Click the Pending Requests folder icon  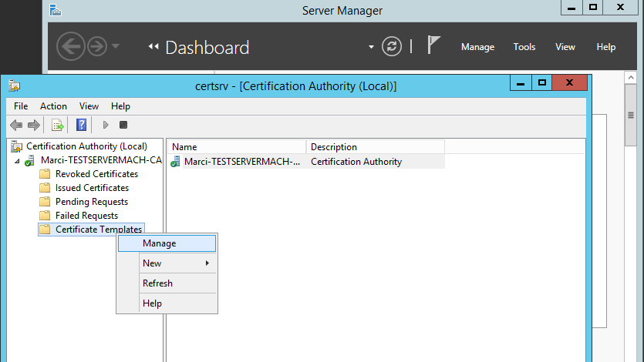point(45,202)
